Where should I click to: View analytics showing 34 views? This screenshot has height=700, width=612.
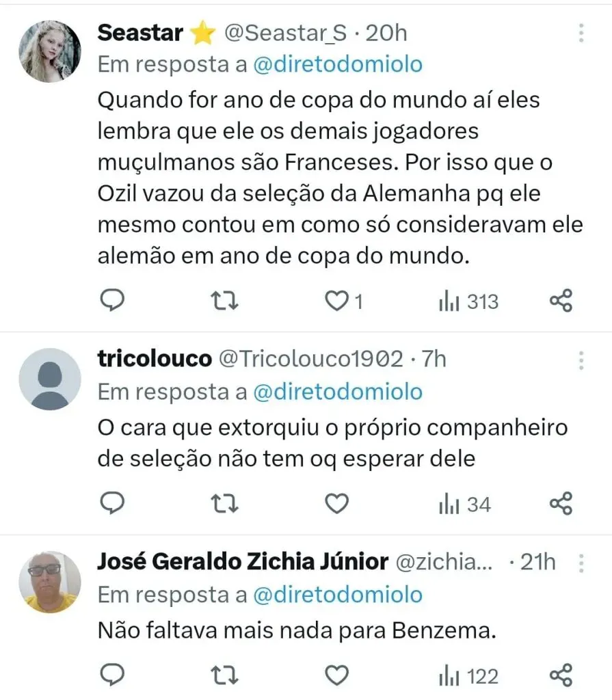click(x=465, y=504)
